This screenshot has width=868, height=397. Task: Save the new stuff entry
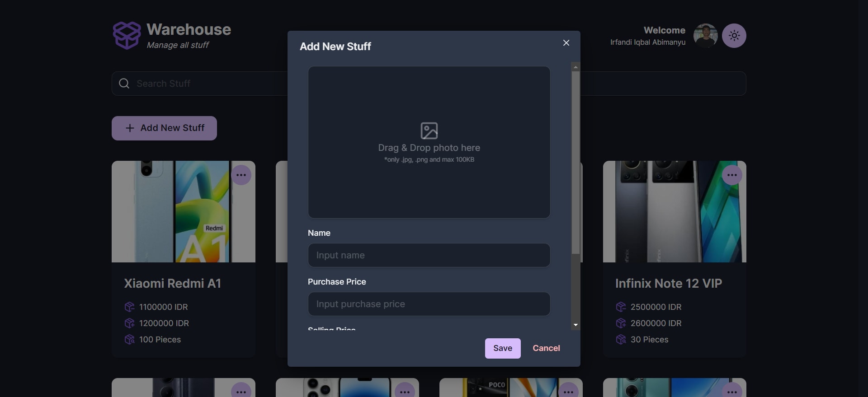(x=503, y=348)
